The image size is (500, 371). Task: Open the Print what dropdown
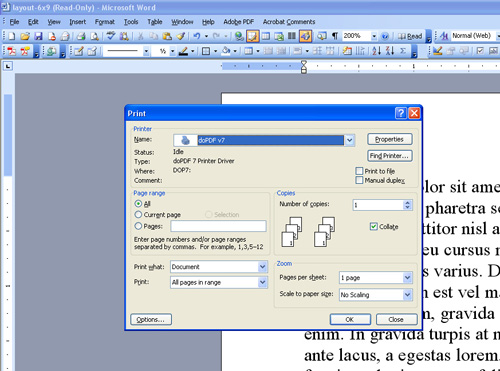[x=263, y=267]
